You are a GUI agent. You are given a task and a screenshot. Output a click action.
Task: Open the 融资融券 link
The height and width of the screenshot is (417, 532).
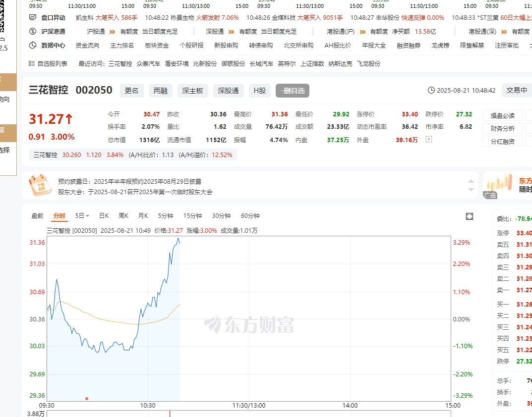tap(409, 45)
